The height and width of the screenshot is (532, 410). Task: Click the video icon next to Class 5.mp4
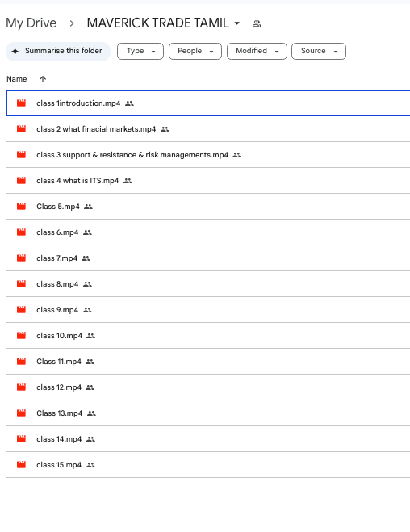click(21, 207)
